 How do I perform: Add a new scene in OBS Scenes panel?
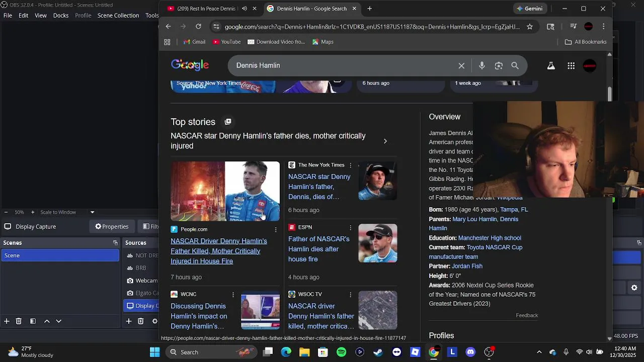click(7, 321)
